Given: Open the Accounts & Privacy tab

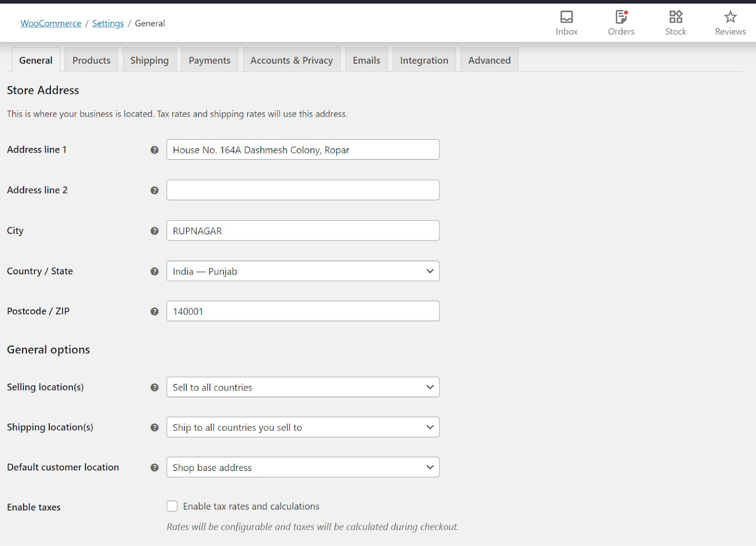Looking at the screenshot, I should coord(292,60).
